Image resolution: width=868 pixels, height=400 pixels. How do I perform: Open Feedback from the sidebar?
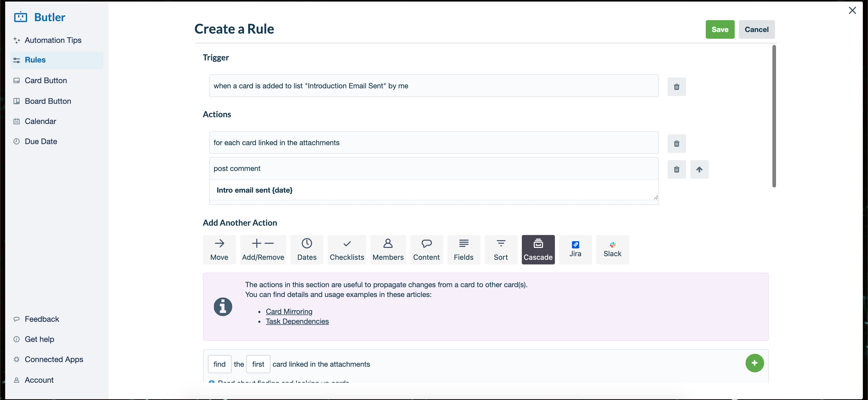click(x=57, y=319)
